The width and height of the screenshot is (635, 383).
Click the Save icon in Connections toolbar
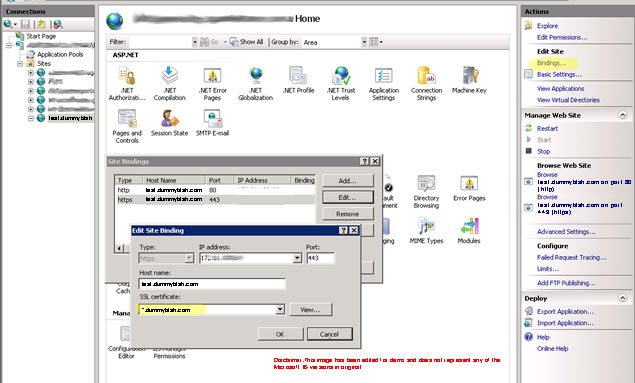tap(26, 24)
